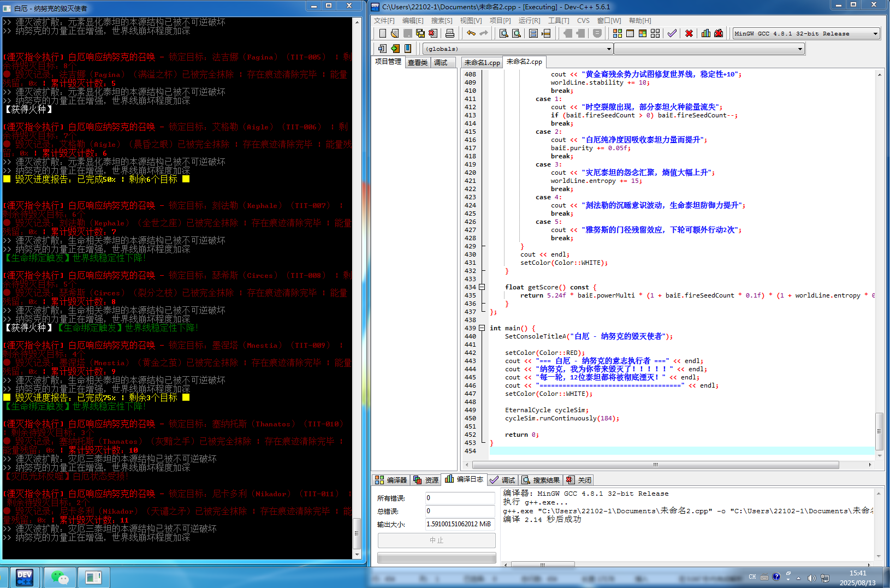Open the 项目[P] menu
Viewport: 890px width, 588px height.
[500, 21]
